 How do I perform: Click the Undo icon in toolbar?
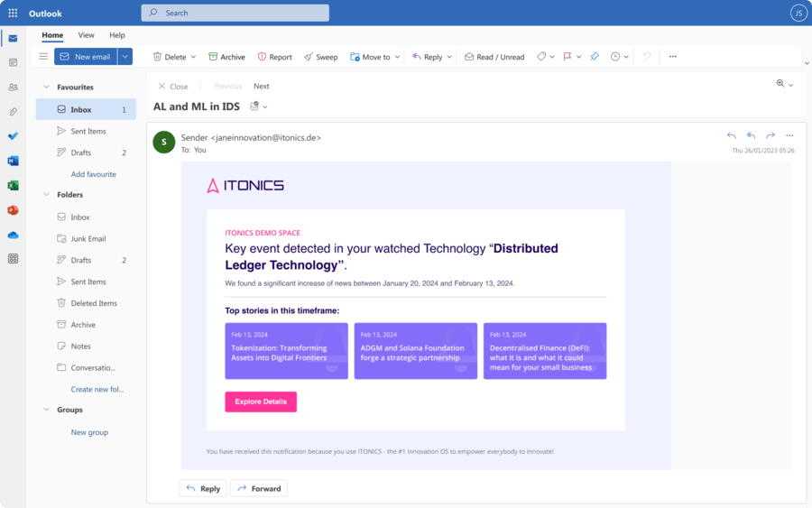[x=646, y=56]
